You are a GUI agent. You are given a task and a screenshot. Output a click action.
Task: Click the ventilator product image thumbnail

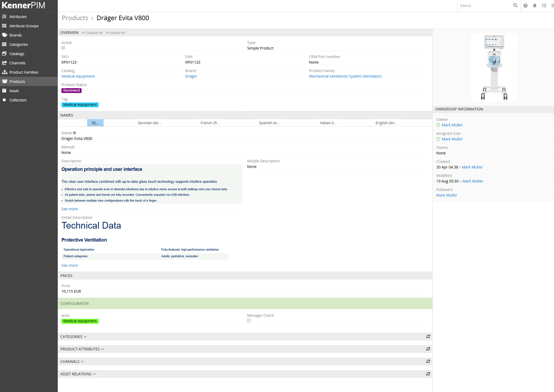(x=494, y=67)
